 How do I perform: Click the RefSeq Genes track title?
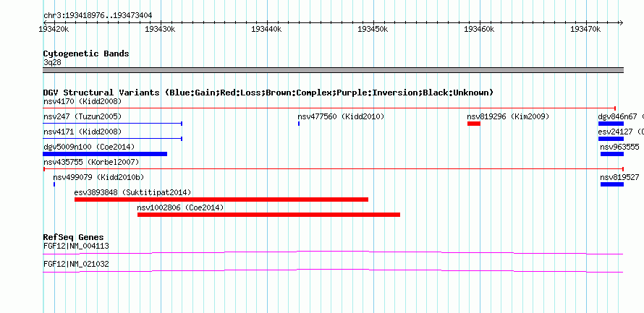click(74, 237)
